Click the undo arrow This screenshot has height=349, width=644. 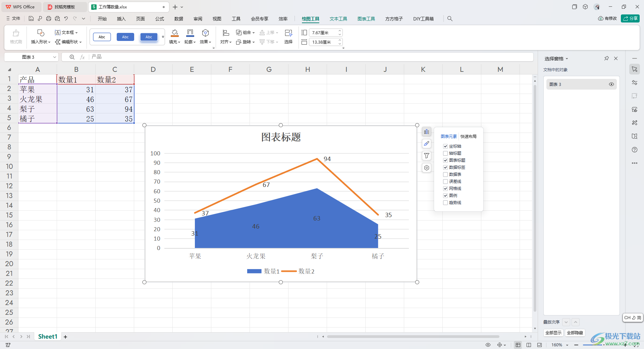(66, 19)
